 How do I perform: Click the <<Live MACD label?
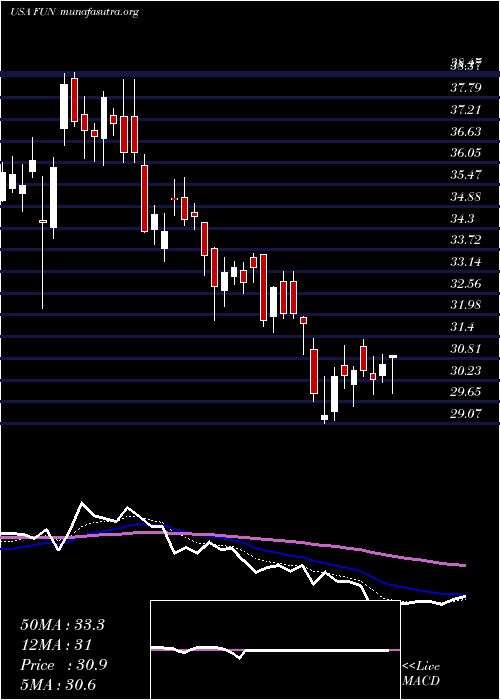pos(421,674)
